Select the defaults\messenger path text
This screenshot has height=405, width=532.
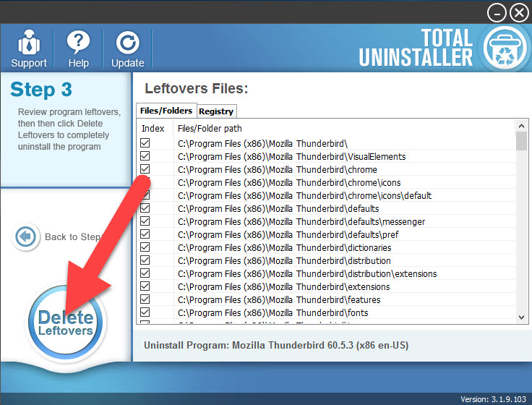tap(301, 222)
